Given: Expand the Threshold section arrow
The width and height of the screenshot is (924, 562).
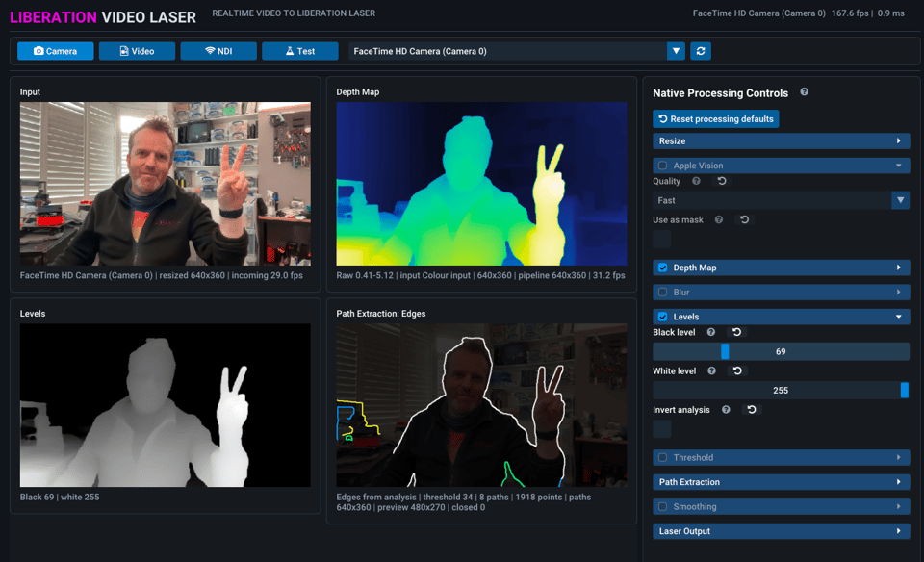Looking at the screenshot, I should pos(899,458).
